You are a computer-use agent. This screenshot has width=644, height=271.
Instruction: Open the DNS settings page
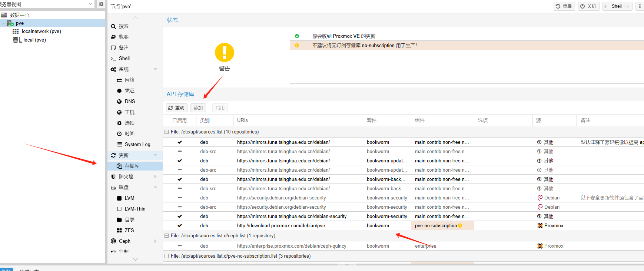click(x=130, y=102)
